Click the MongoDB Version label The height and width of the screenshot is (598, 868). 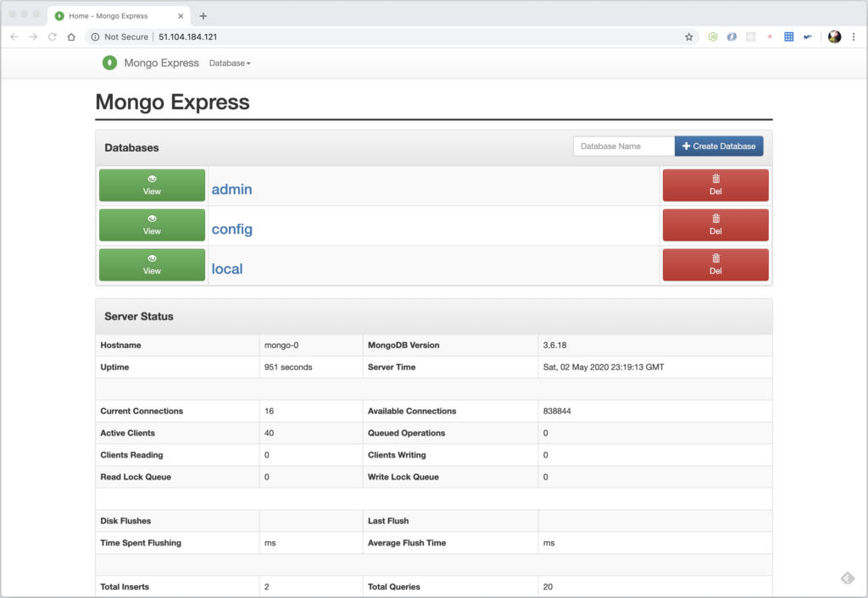coord(403,346)
